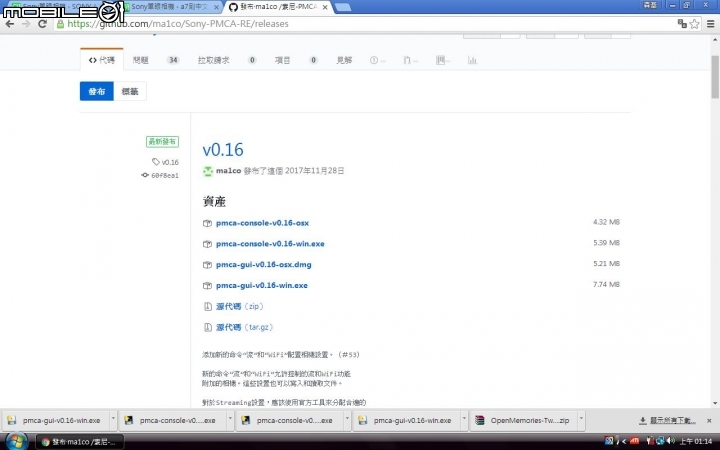The image size is (720, 450).
Task: Click the package icon beside pmca-gui-v0.16-osx.dmg
Action: coord(207,265)
